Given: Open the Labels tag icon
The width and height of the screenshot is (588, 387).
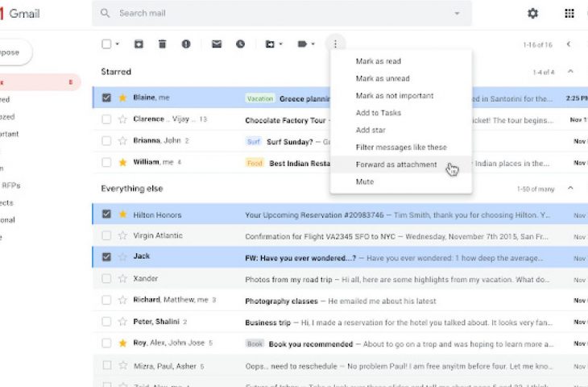Looking at the screenshot, I should [x=302, y=44].
